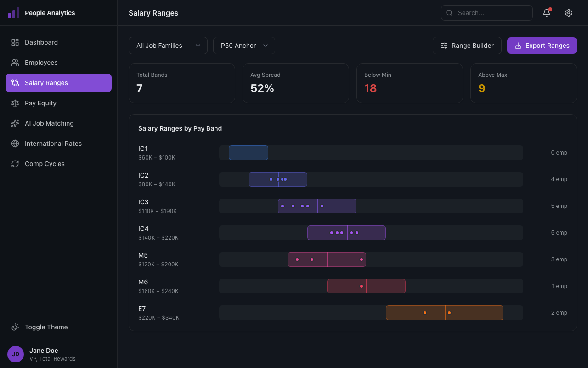588x368 pixels.
Task: Click the People Analytics logo
Action: [x=14, y=12]
